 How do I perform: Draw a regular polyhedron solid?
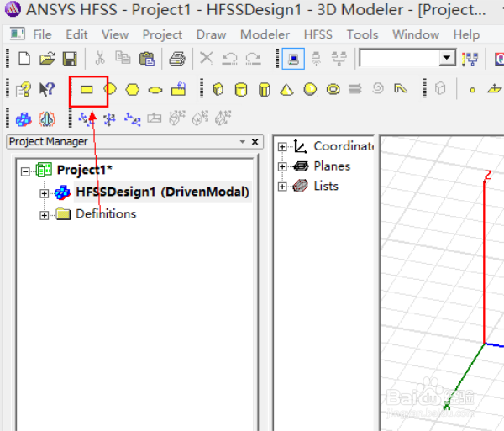265,89
